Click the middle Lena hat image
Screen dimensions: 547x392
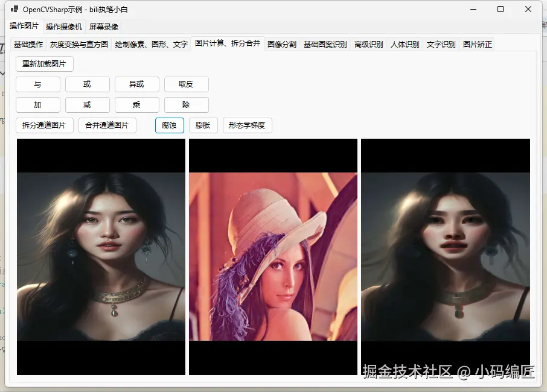click(273, 257)
